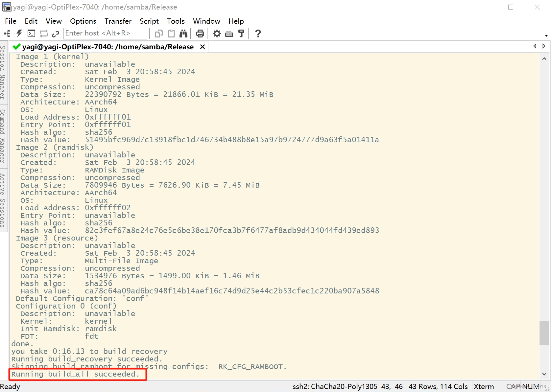
Task: Expand the Active Sessions side panel
Action: coord(3,200)
